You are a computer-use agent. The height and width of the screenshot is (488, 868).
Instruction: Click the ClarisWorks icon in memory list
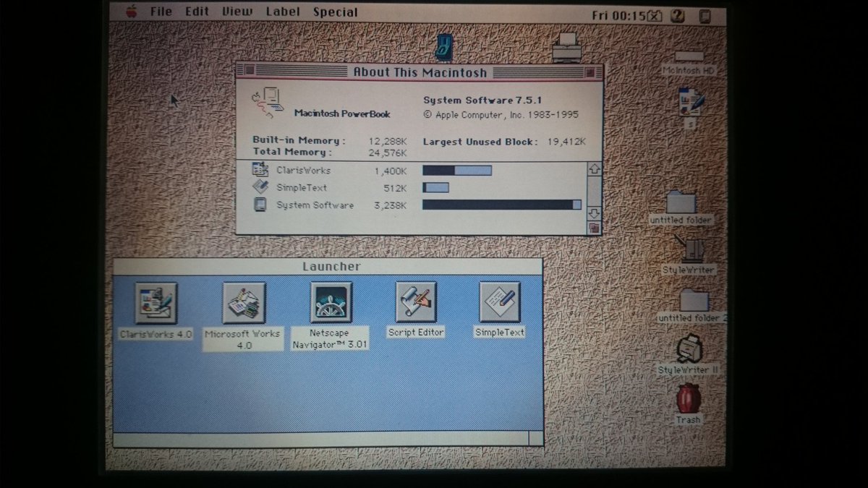tap(260, 170)
